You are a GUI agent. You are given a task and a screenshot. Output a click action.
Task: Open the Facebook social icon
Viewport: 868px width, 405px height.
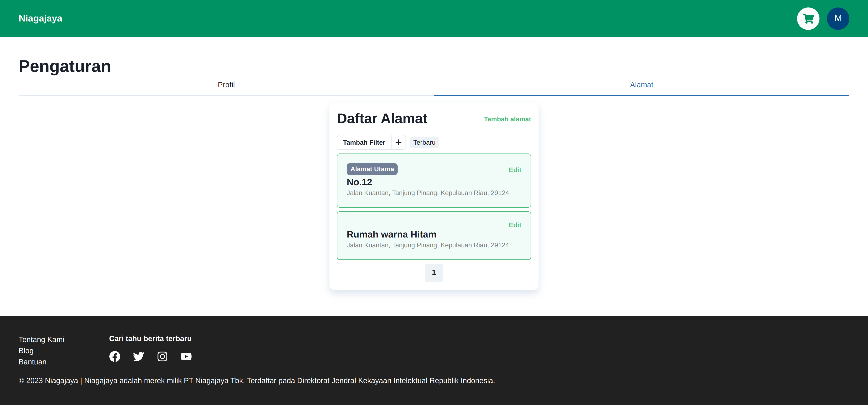point(115,356)
